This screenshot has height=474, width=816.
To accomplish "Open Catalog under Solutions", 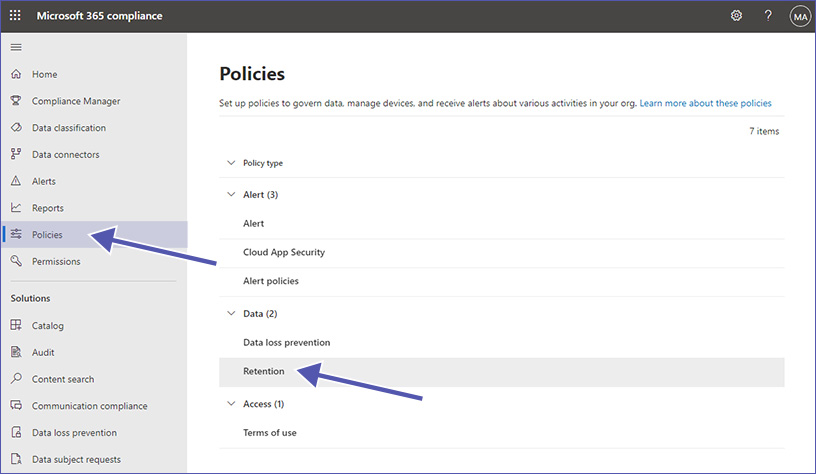I will 94,326.
